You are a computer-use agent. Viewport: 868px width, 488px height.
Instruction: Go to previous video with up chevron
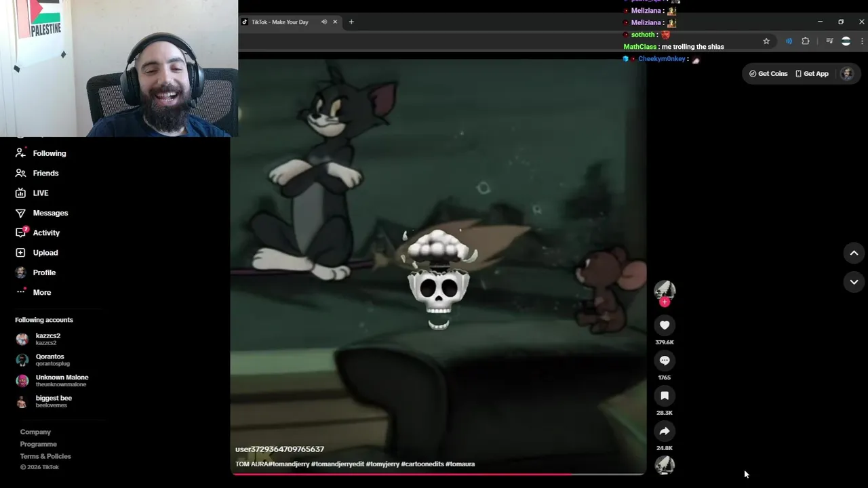[854, 253]
